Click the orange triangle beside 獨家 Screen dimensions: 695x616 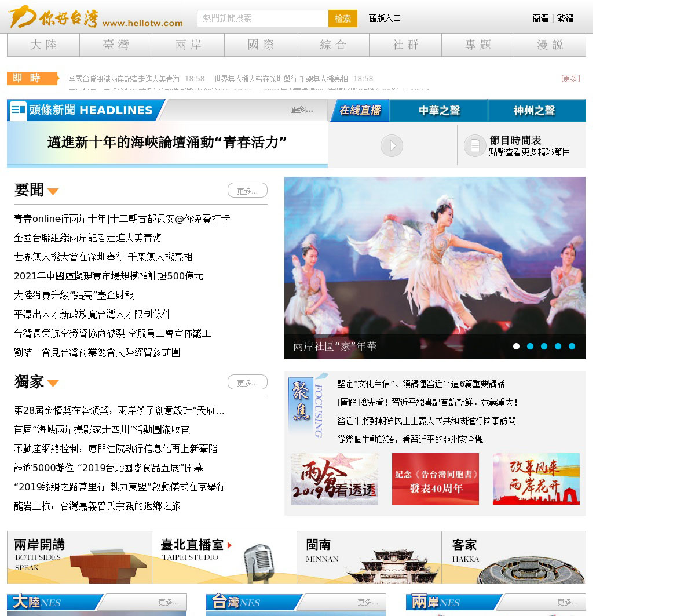(x=53, y=383)
